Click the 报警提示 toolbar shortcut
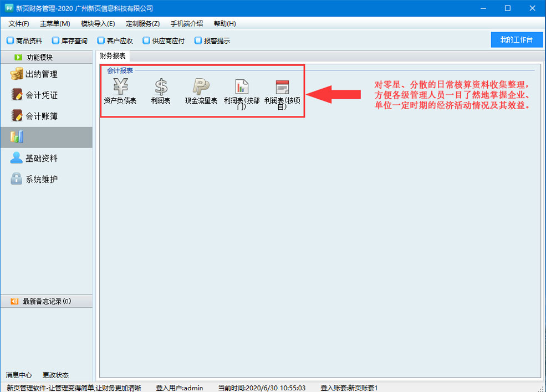 point(212,40)
